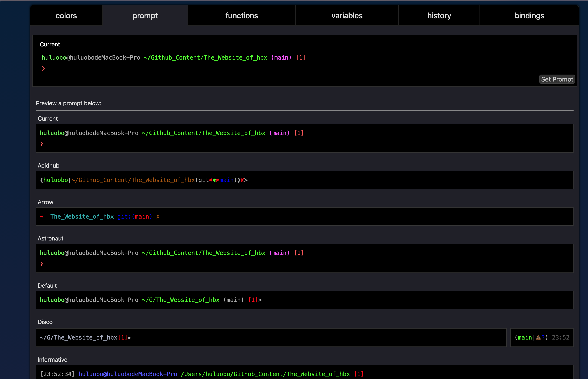Open the colors tab
Screen dimensions: 588x379
point(66,16)
